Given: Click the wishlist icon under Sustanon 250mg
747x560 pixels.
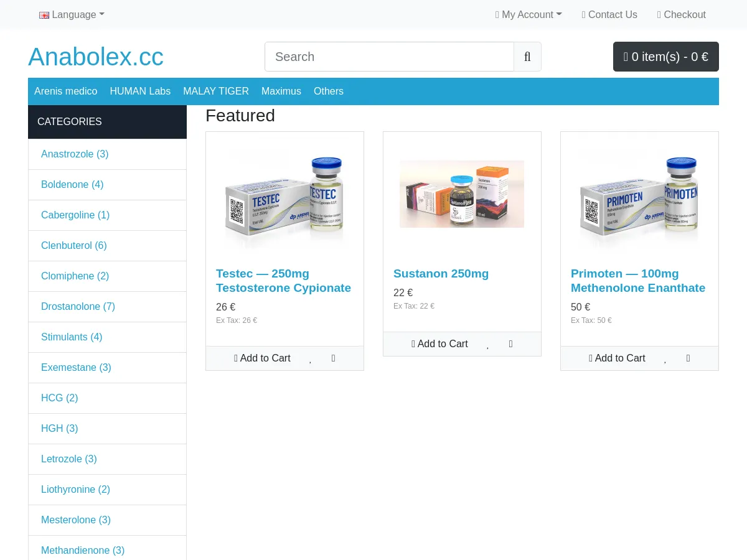Looking at the screenshot, I should 487,344.
